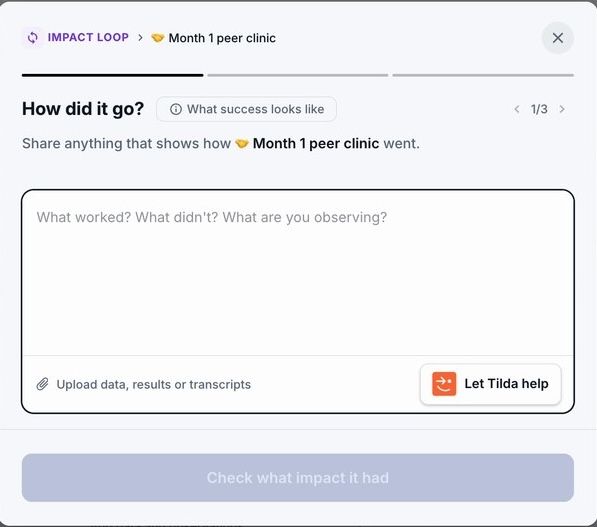Screen dimensions: 597x527
Task: Jump to first progress step bar
Action: click(x=113, y=75)
